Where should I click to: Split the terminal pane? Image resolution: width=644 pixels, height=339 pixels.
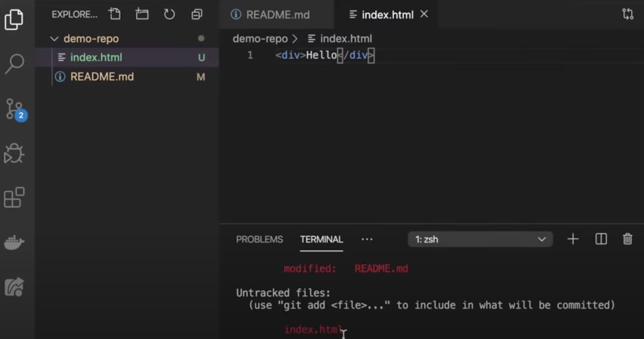coord(601,239)
